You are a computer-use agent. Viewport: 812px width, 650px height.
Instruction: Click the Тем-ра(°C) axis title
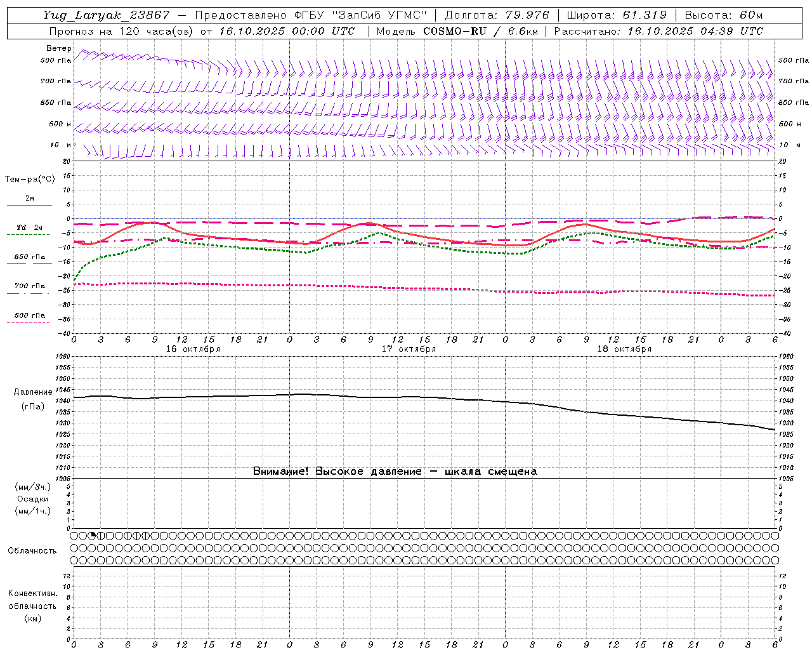[x=30, y=179]
